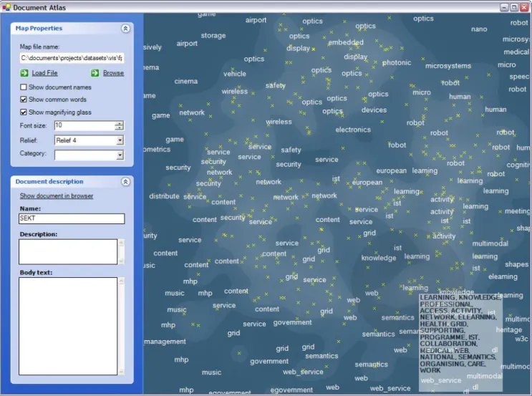Click the 'multimodal' label on right
This screenshot has height=396, width=532.
click(x=490, y=243)
